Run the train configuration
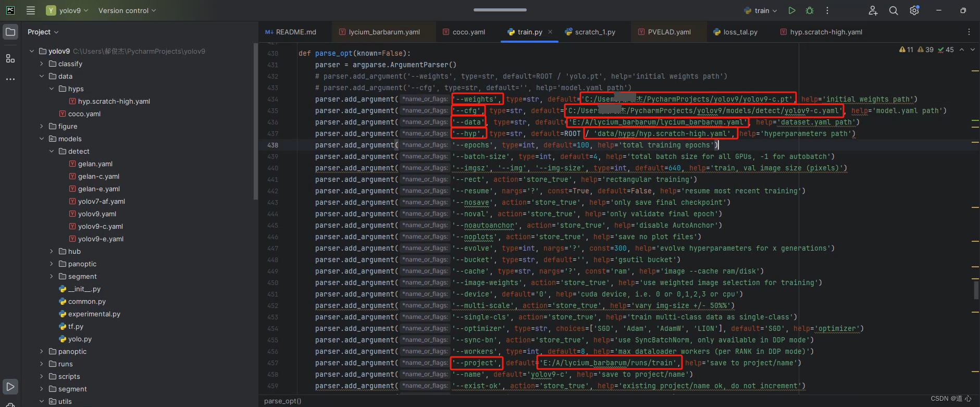The height and width of the screenshot is (407, 980). pyautogui.click(x=792, y=10)
